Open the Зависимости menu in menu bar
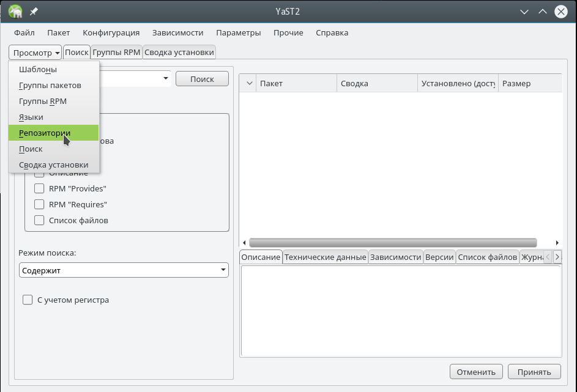This screenshot has height=392, width=577. pyautogui.click(x=177, y=32)
